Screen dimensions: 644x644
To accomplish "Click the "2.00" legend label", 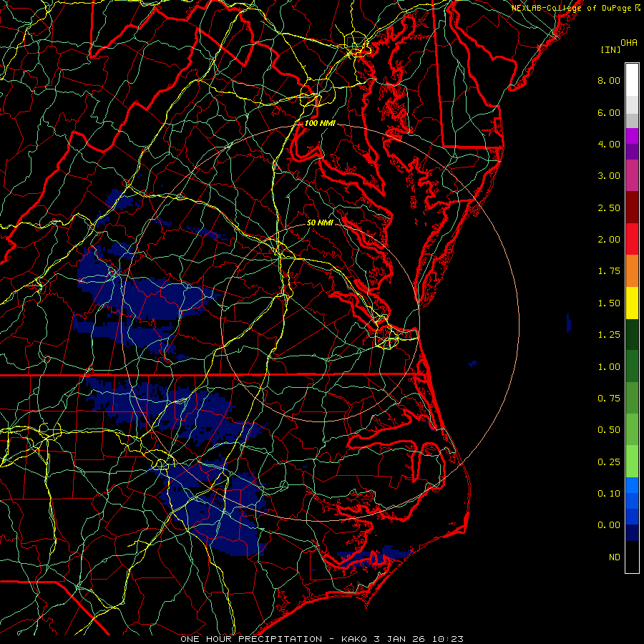I will pyautogui.click(x=609, y=240).
